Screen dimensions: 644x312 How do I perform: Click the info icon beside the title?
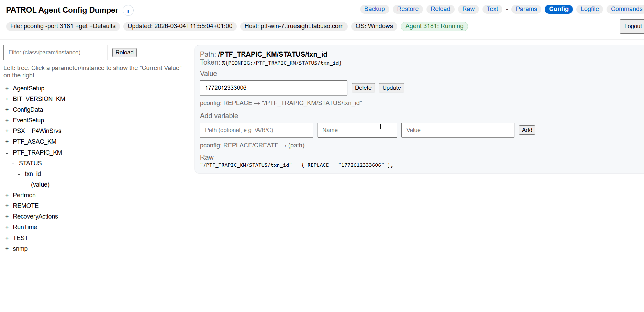(128, 10)
